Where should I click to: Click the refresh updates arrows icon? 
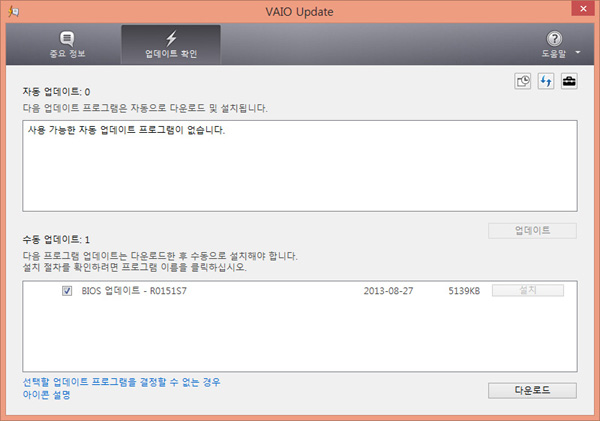(546, 81)
